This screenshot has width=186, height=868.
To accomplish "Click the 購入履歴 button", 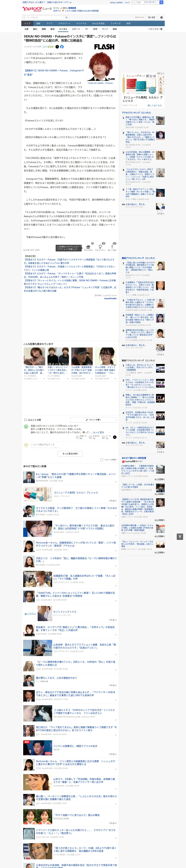I will pyautogui.click(x=152, y=18).
